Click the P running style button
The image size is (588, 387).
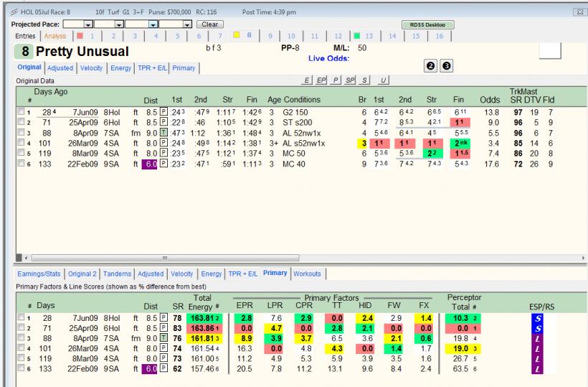click(336, 80)
